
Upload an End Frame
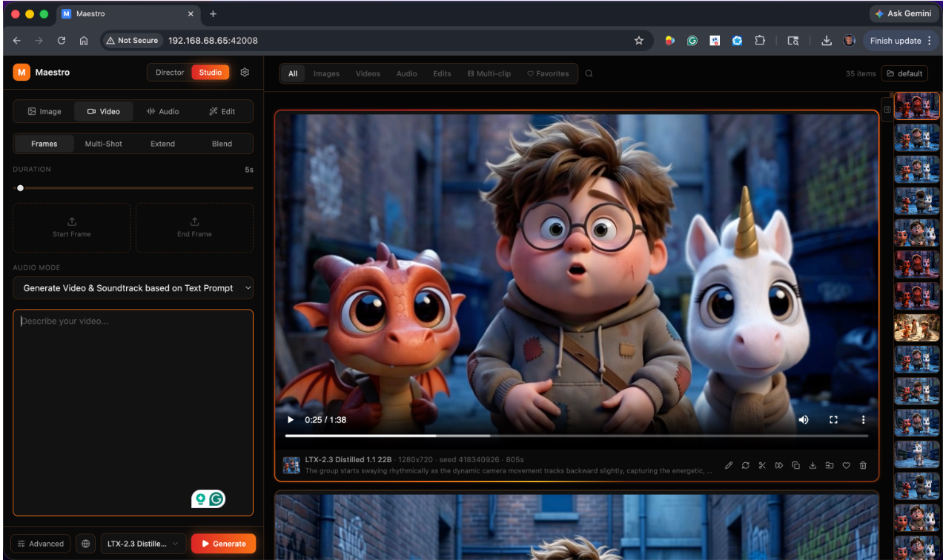pyautogui.click(x=194, y=227)
